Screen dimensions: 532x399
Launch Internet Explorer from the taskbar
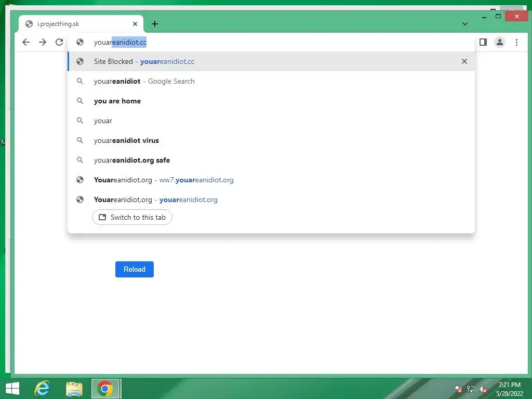42,389
